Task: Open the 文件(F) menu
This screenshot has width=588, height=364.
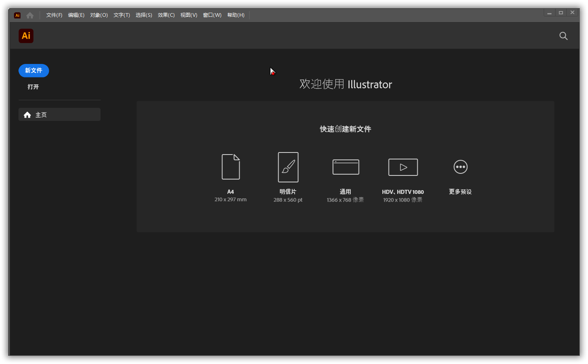Action: [54, 15]
